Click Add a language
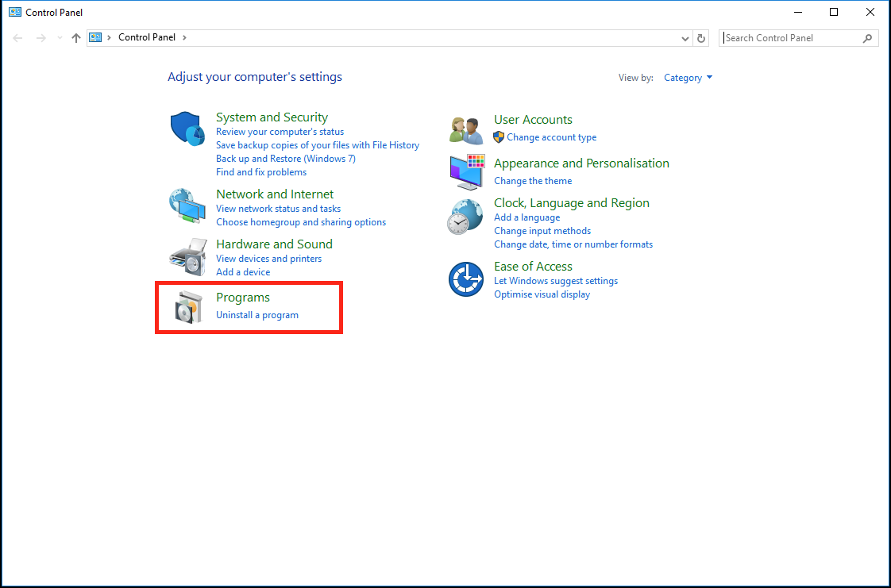The width and height of the screenshot is (891, 588). pyautogui.click(x=526, y=217)
